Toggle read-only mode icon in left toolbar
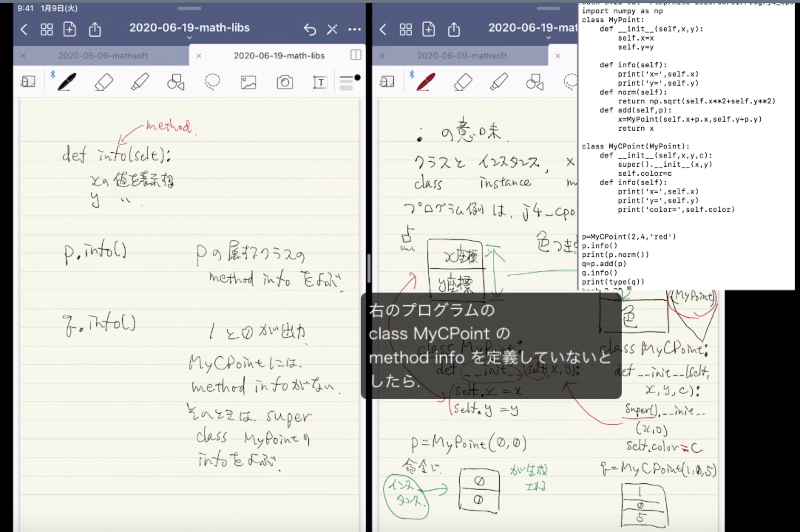The width and height of the screenshot is (800, 532). click(x=28, y=82)
